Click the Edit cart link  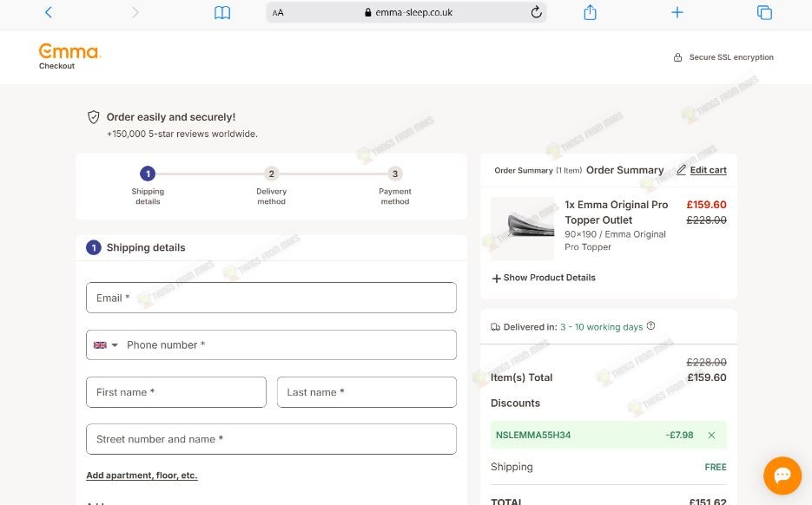pos(708,170)
